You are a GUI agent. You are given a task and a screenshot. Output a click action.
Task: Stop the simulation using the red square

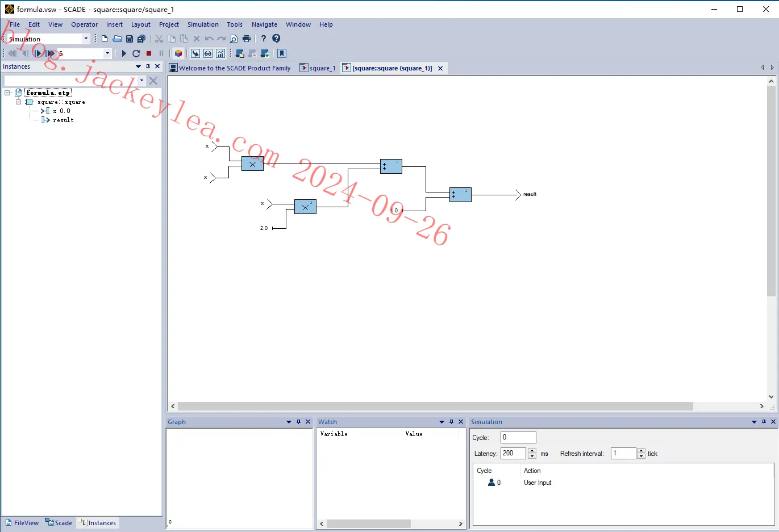149,53
